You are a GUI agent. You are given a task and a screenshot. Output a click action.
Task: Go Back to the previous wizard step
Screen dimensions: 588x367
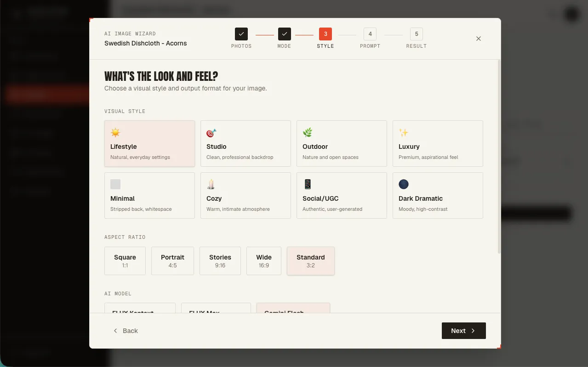tap(126, 331)
